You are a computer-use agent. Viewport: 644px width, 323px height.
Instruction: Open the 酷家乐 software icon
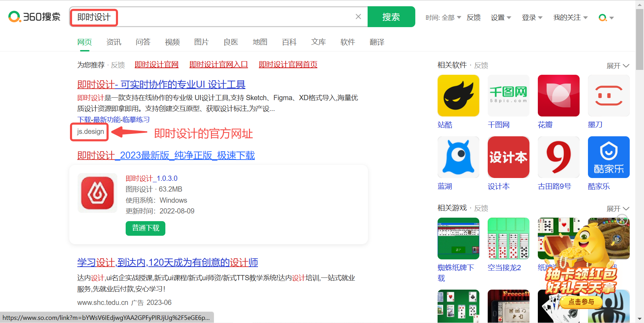click(608, 157)
